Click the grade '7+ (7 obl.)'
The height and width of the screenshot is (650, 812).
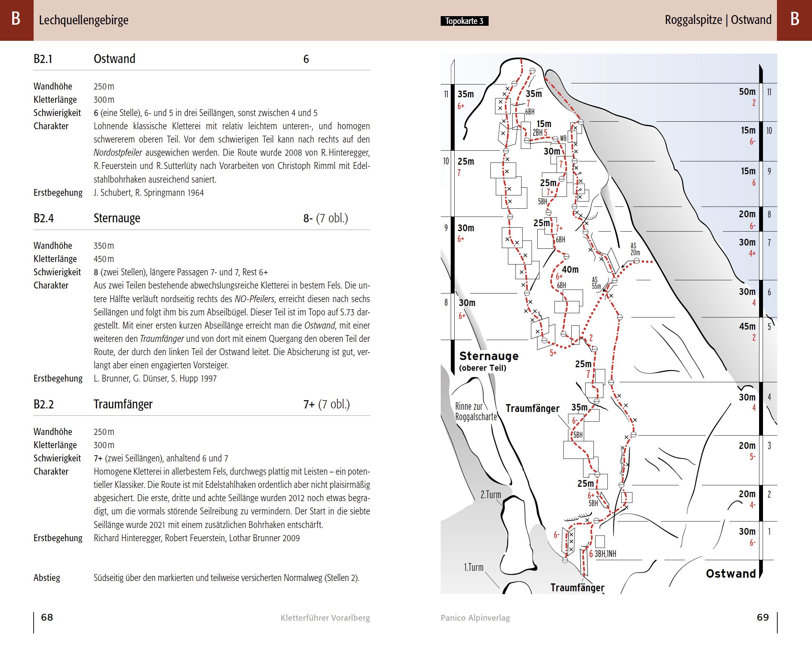(327, 404)
